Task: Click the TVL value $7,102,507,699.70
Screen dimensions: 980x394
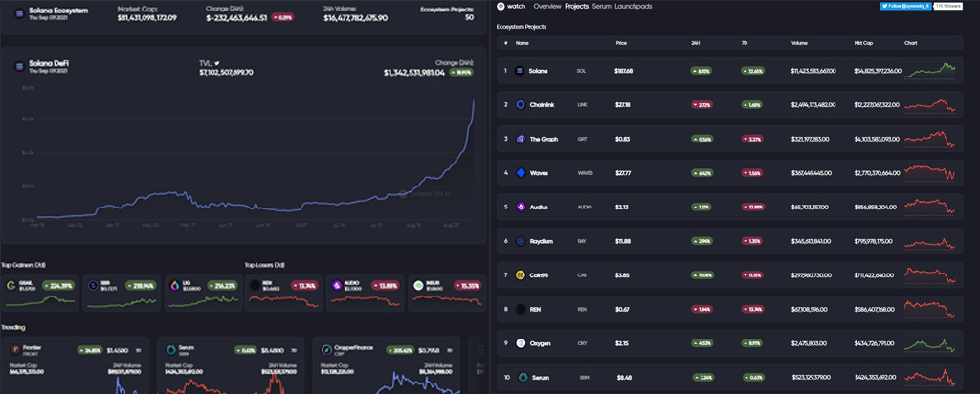Action: click(226, 73)
